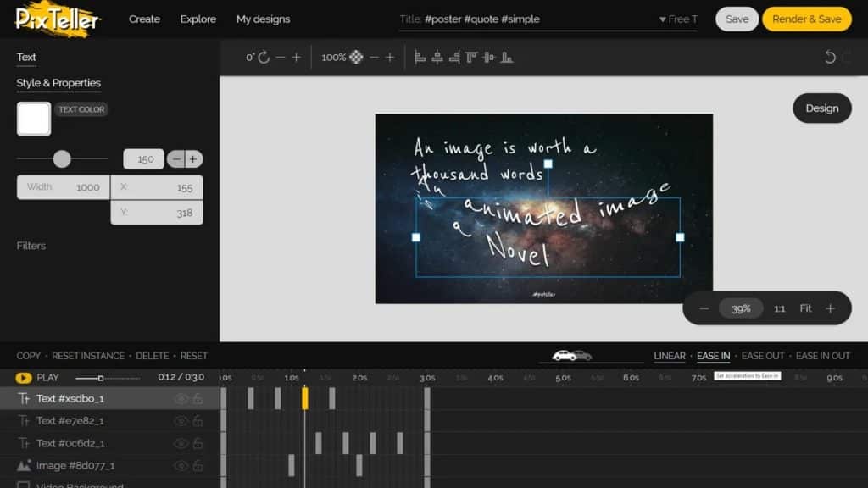
Task: Select Ease Out easing
Action: click(763, 356)
